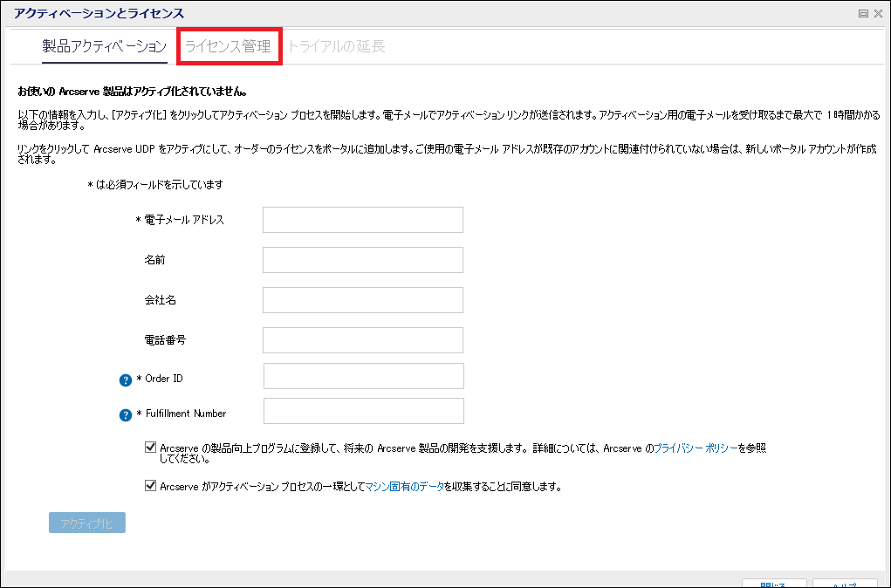The height and width of the screenshot is (588, 891).
Task: Open the ライセンス管理 tab
Action: click(229, 46)
